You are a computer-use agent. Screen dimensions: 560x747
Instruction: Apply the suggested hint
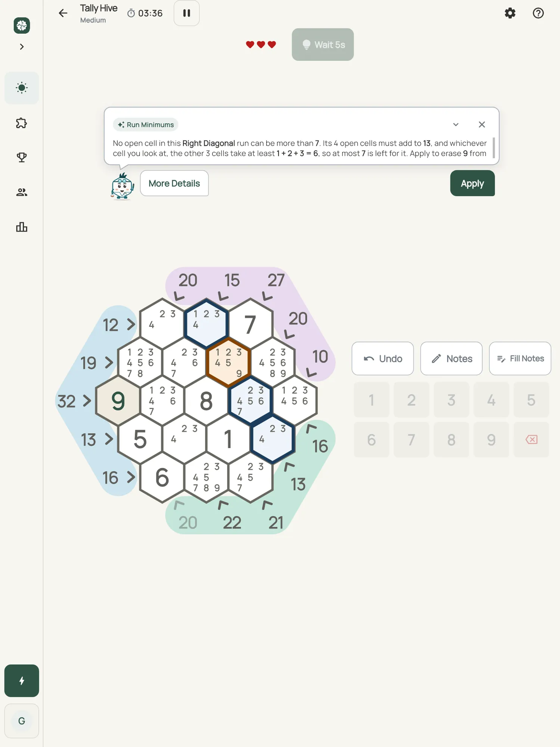pyautogui.click(x=472, y=183)
